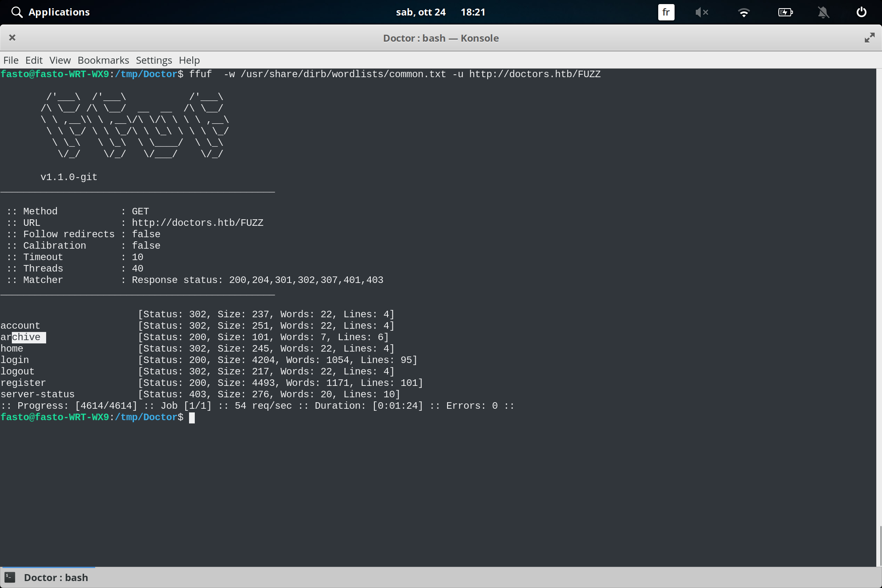882x588 pixels.
Task: Open the Settings menu
Action: (153, 60)
